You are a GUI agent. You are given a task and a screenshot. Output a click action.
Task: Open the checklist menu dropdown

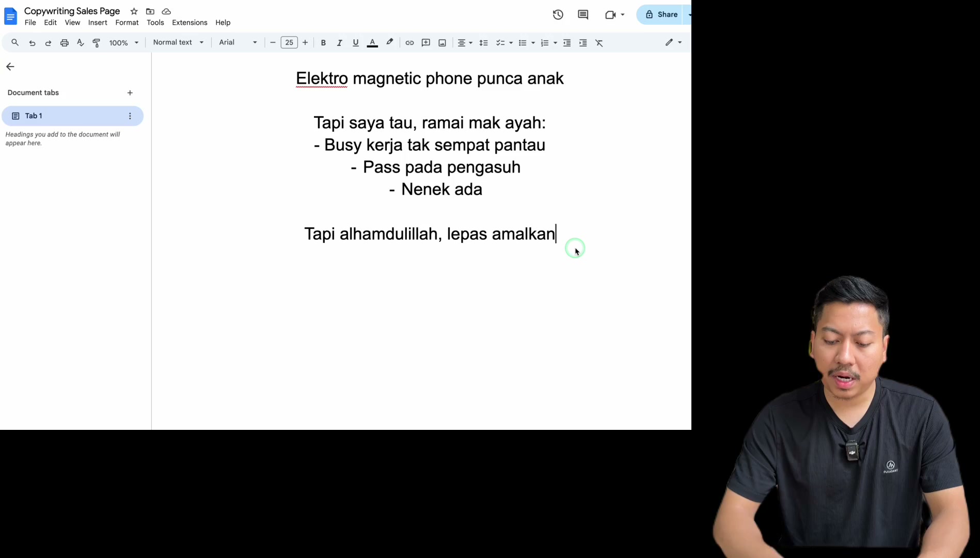[504, 43]
